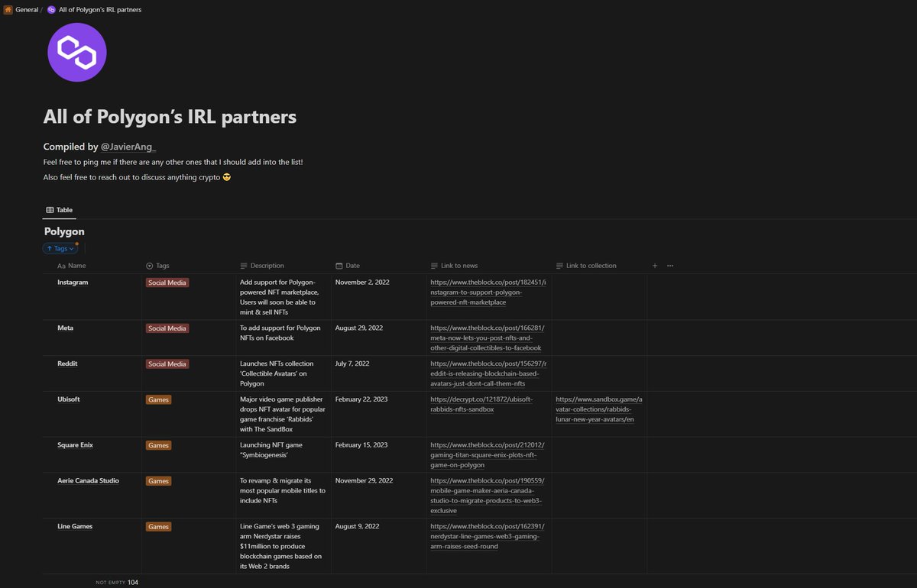Click Instagram's Social Media tag

167,283
